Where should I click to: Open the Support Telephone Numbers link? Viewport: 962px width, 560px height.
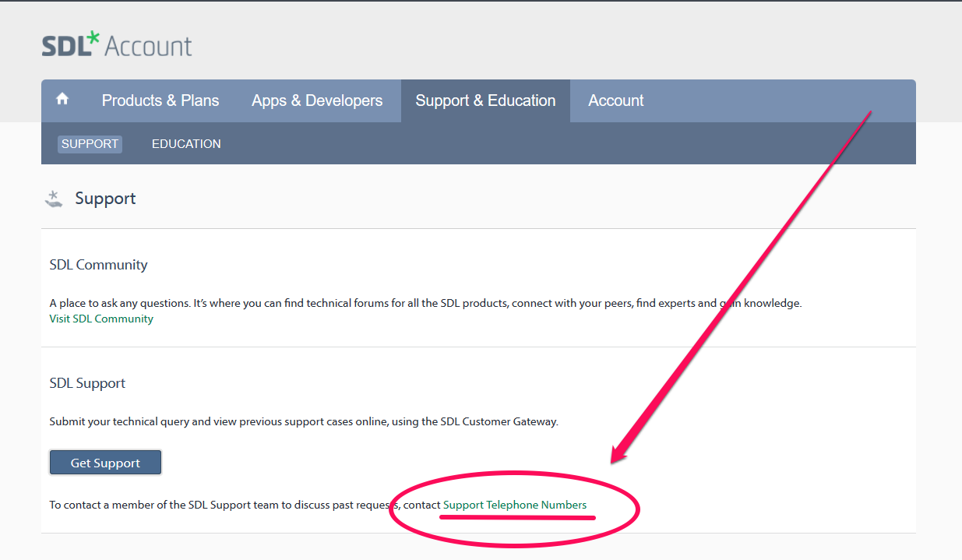[x=515, y=505]
